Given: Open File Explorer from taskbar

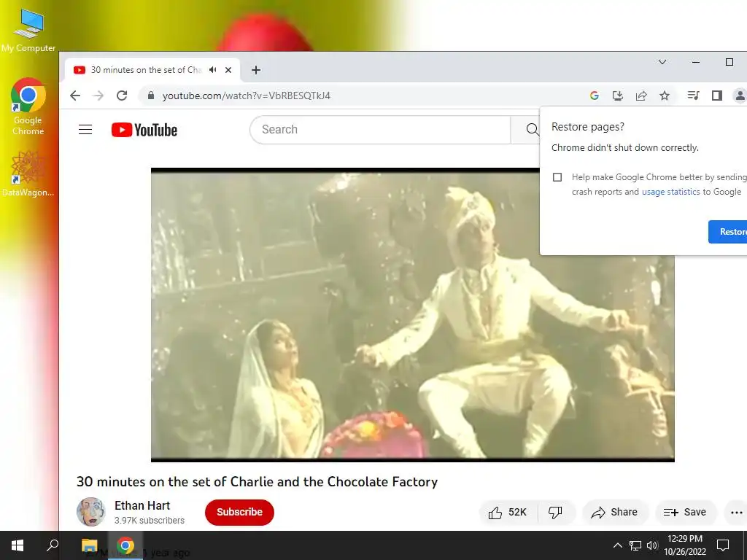Looking at the screenshot, I should click(89, 545).
